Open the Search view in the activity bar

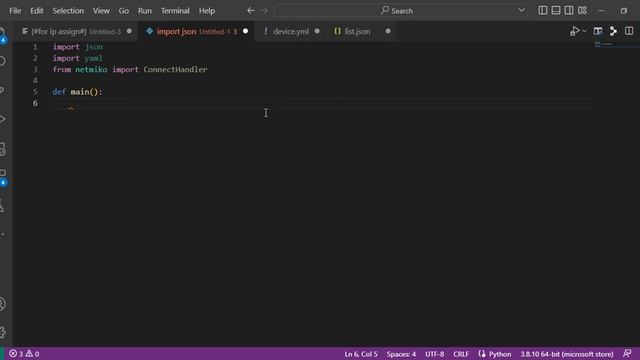3,61
